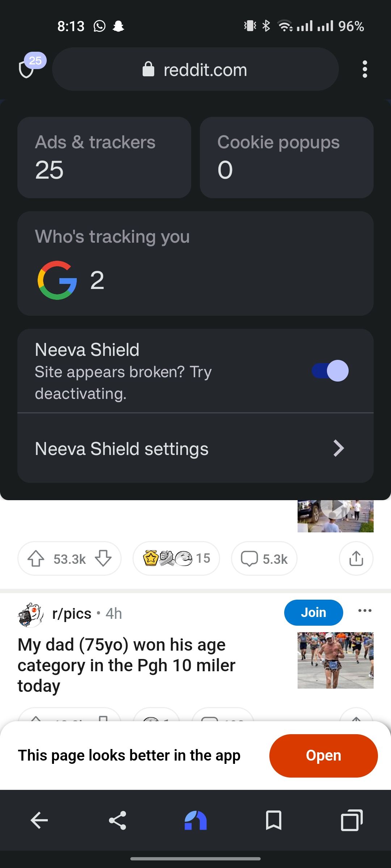Image resolution: width=391 pixels, height=868 pixels.
Task: Open r/pics post overflow options
Action: pyautogui.click(x=365, y=610)
